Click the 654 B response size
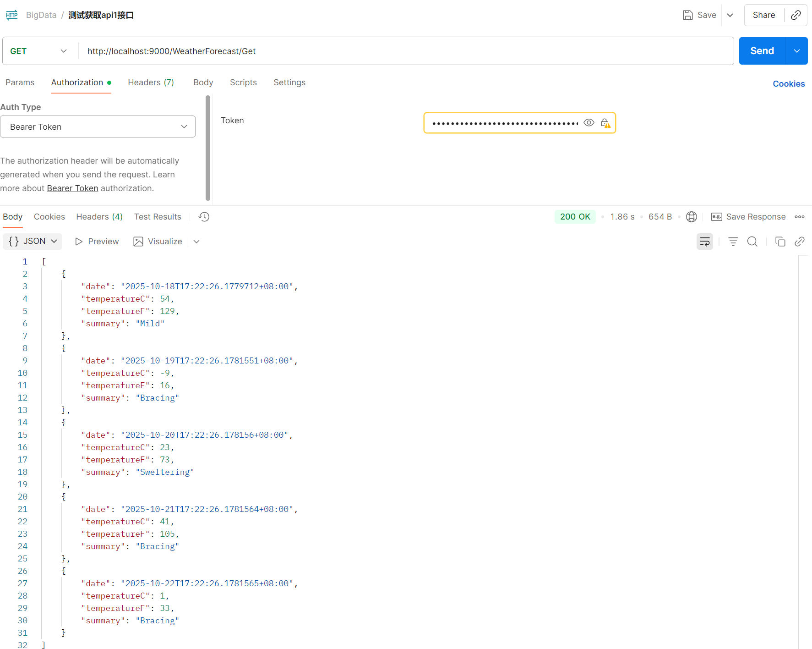Image resolution: width=812 pixels, height=649 pixels. (660, 217)
